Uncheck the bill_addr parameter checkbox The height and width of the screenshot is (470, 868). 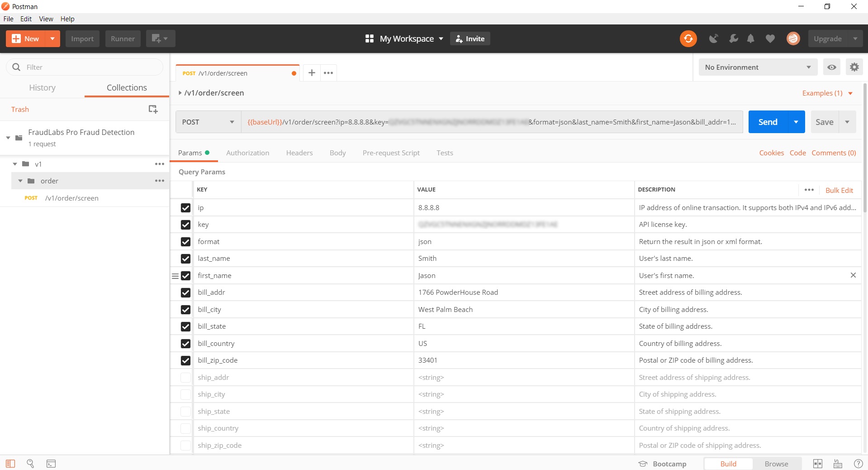pyautogui.click(x=185, y=293)
